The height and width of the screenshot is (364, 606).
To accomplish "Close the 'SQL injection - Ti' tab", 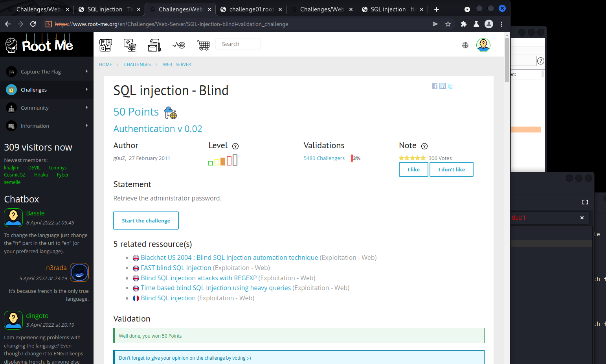I will tap(139, 9).
